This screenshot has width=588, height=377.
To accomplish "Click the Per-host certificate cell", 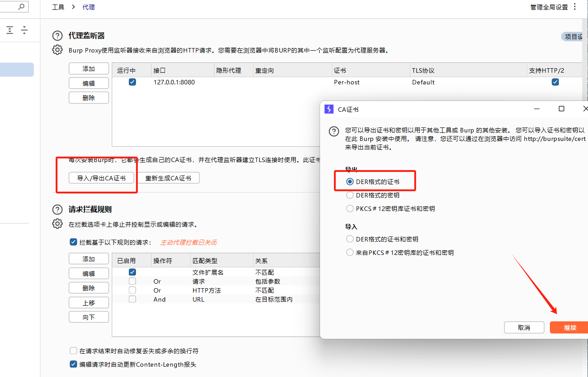I will click(x=347, y=82).
